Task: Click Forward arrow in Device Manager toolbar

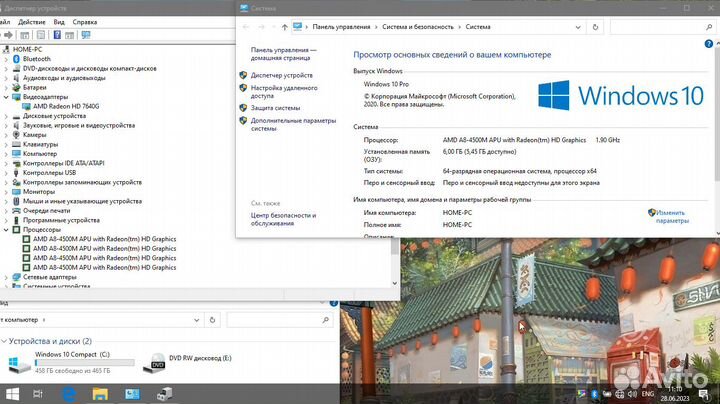Action: pos(9,35)
